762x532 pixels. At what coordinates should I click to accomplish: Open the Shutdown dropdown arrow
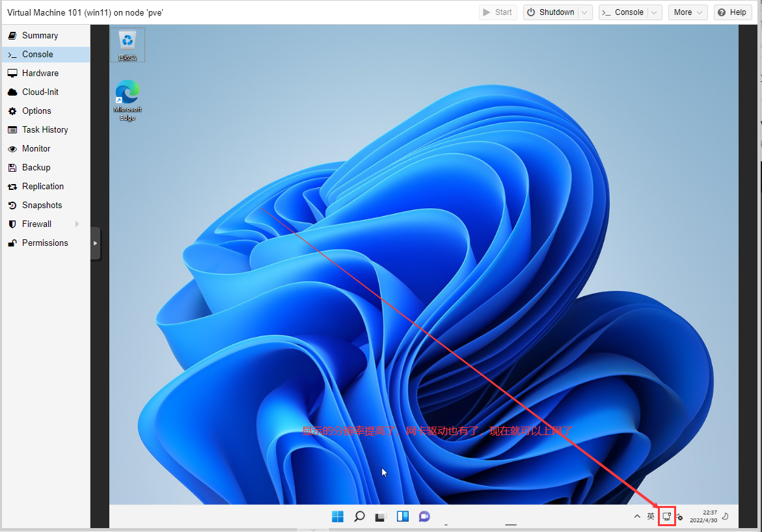click(585, 12)
